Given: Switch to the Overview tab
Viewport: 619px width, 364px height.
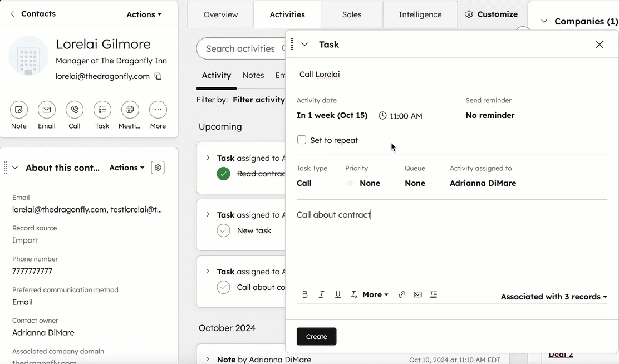Looking at the screenshot, I should [x=220, y=14].
